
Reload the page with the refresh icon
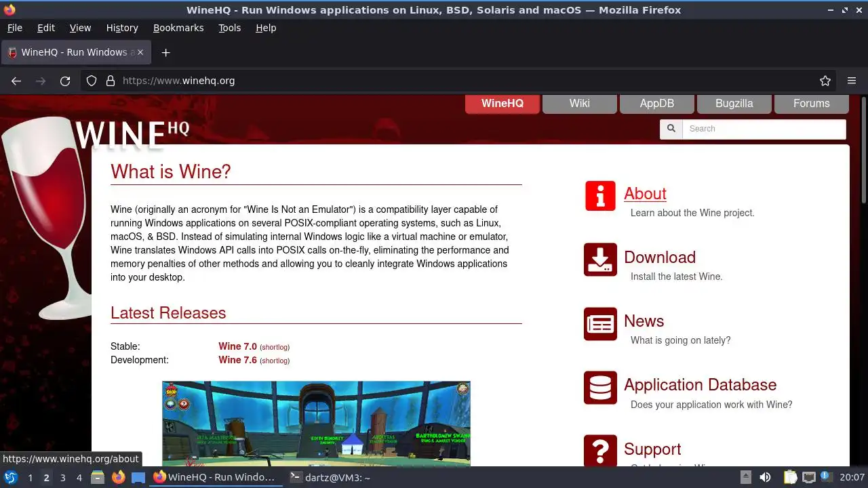coord(65,81)
